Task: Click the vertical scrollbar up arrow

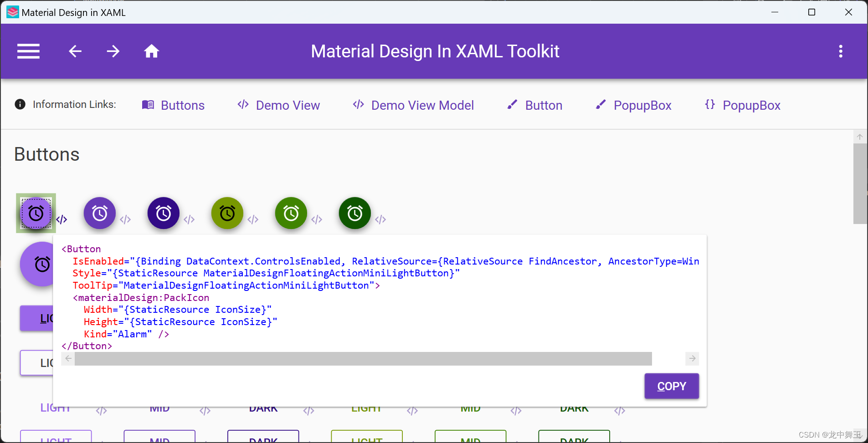Action: click(860, 137)
